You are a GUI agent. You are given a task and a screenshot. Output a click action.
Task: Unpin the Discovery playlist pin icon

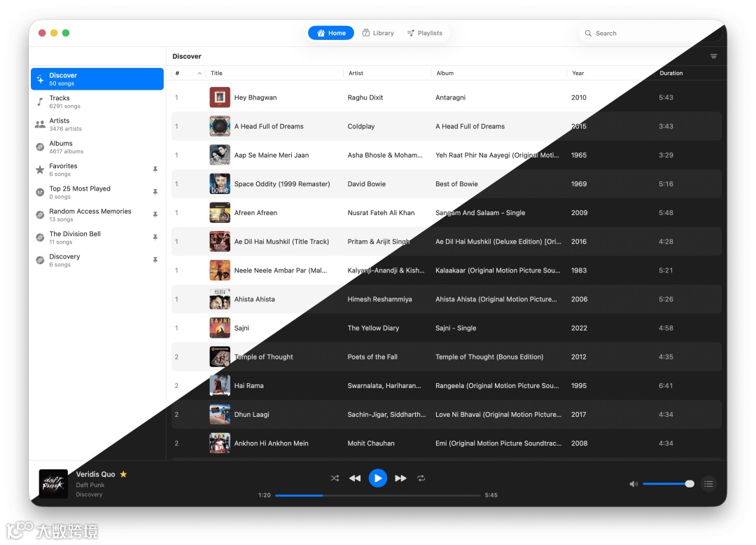[155, 260]
